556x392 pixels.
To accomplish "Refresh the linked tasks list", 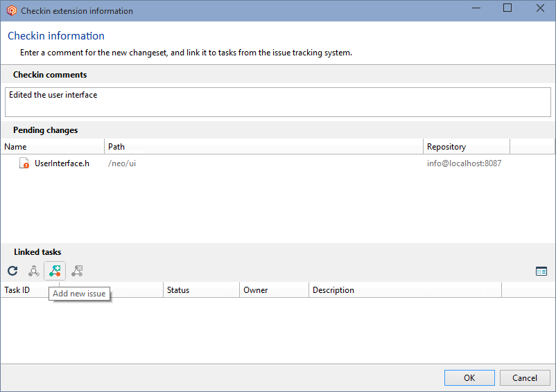I will (x=12, y=271).
